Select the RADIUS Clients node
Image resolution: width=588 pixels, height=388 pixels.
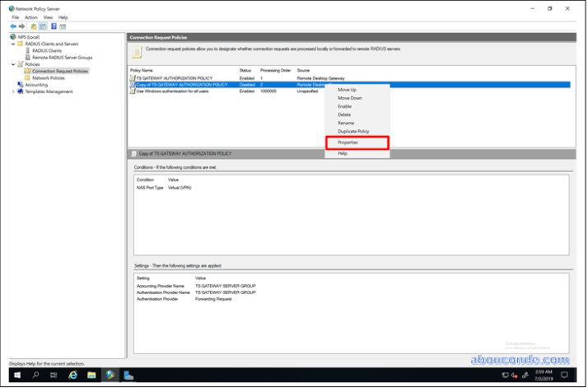[47, 50]
